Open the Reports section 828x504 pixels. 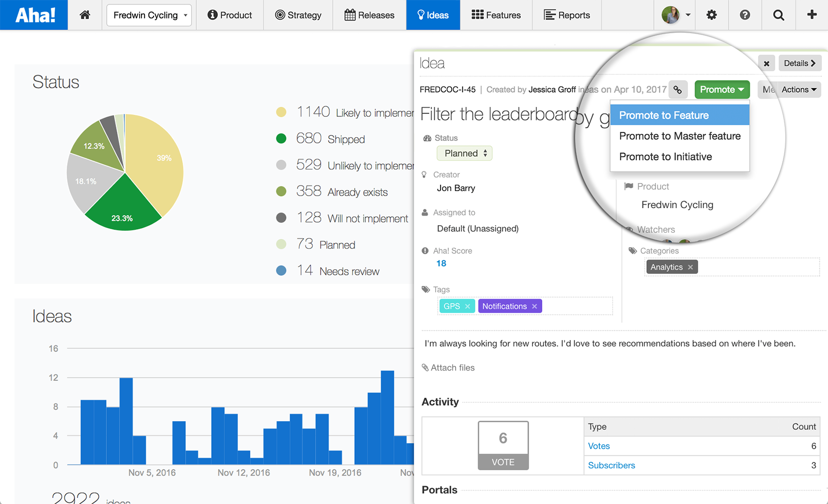[x=567, y=15]
